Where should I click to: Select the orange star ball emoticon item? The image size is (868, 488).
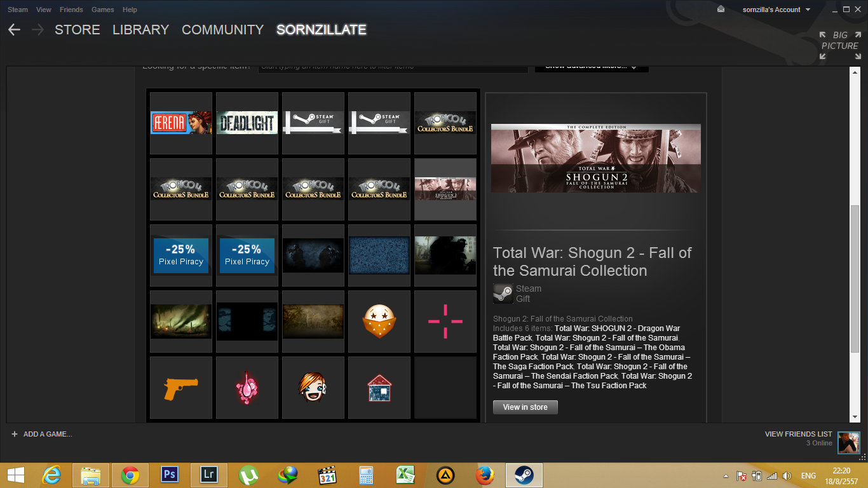379,321
